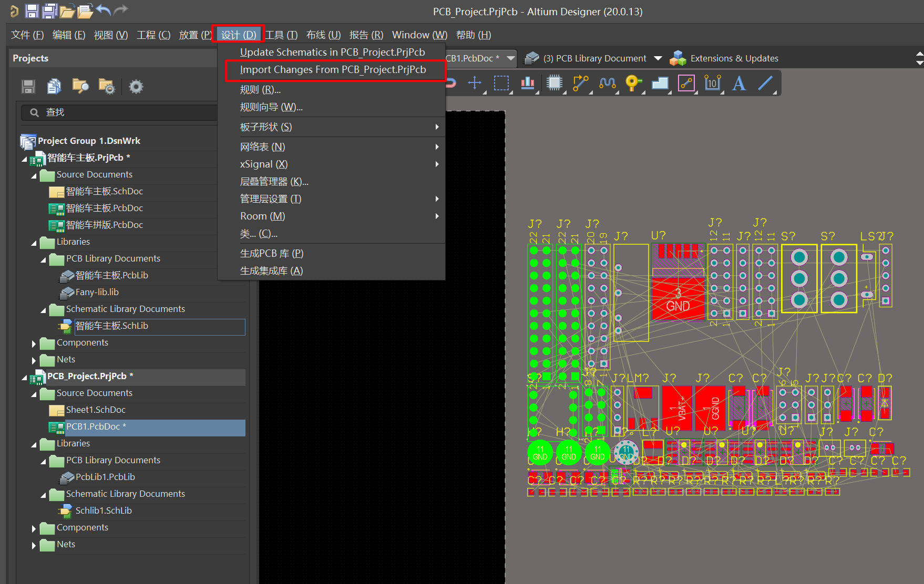
Task: Open file via the open folder icon
Action: coord(67,11)
